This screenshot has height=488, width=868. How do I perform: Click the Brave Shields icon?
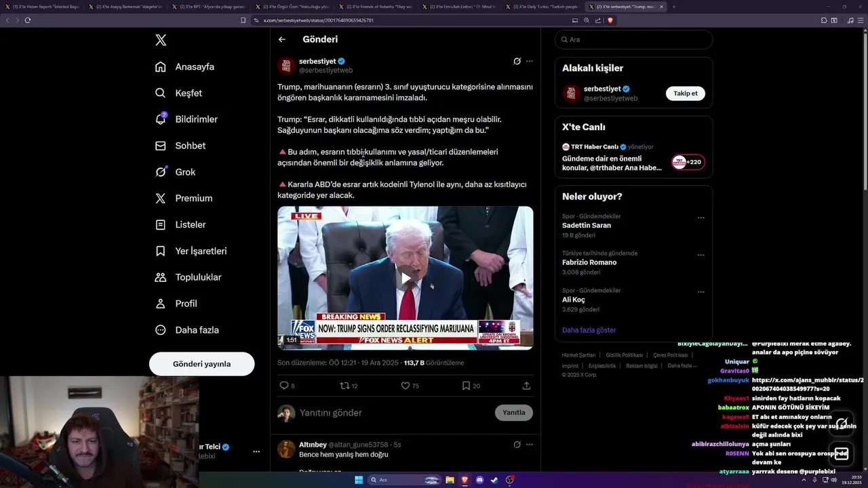tap(610, 20)
